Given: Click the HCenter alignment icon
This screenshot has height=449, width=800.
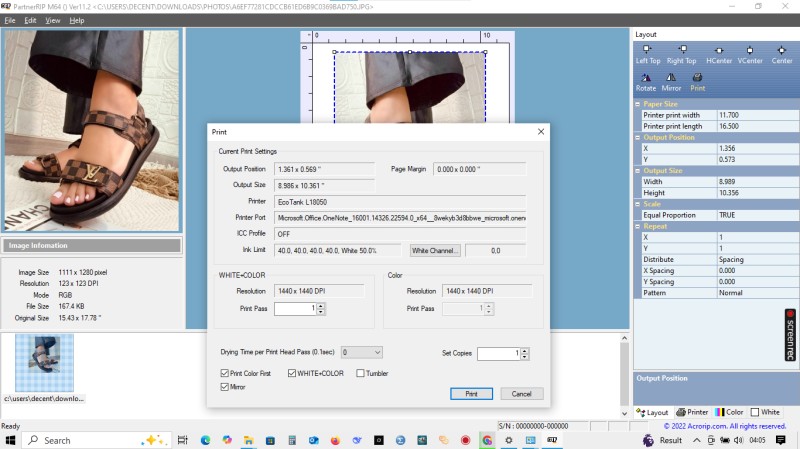Looking at the screenshot, I should click(718, 50).
